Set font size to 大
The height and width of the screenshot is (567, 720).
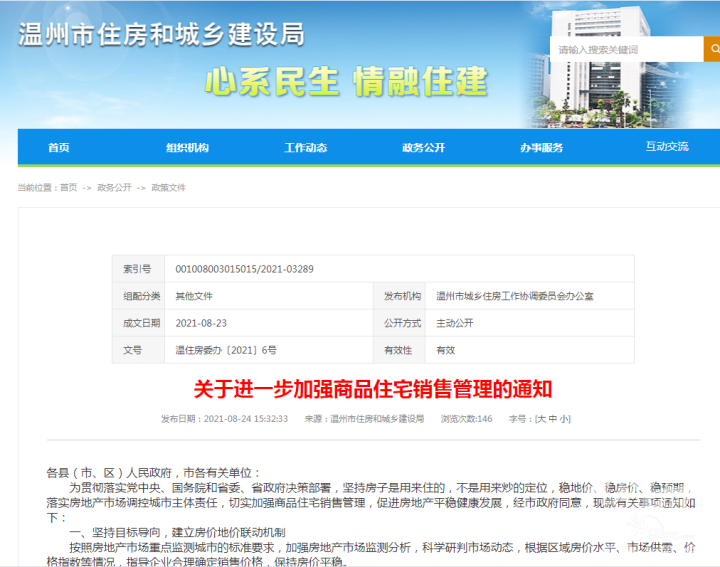(x=541, y=419)
